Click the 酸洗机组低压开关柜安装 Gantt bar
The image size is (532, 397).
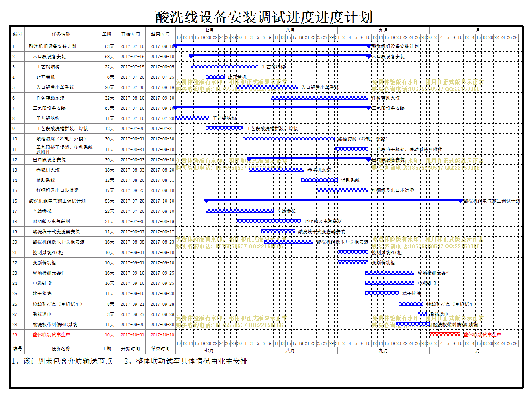(289, 242)
